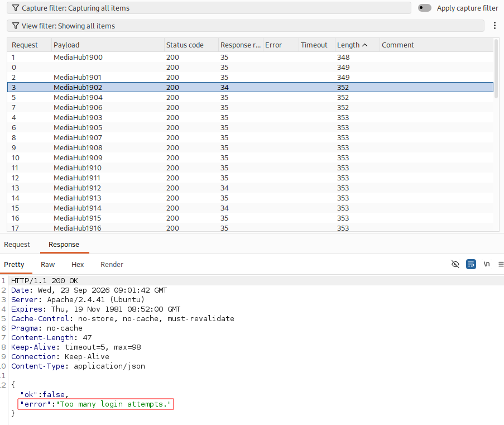The image size is (504, 425).
Task: Click the capture filter funnel icon
Action: (16, 8)
